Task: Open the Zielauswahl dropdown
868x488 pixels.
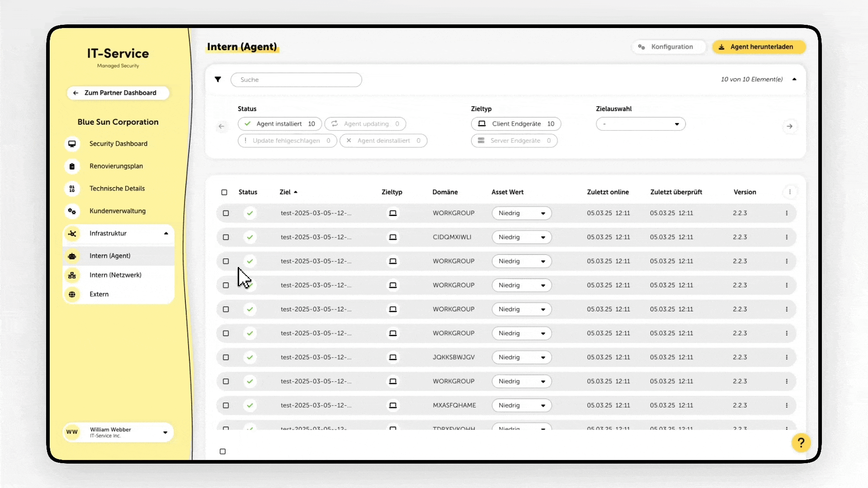Action: (x=640, y=124)
